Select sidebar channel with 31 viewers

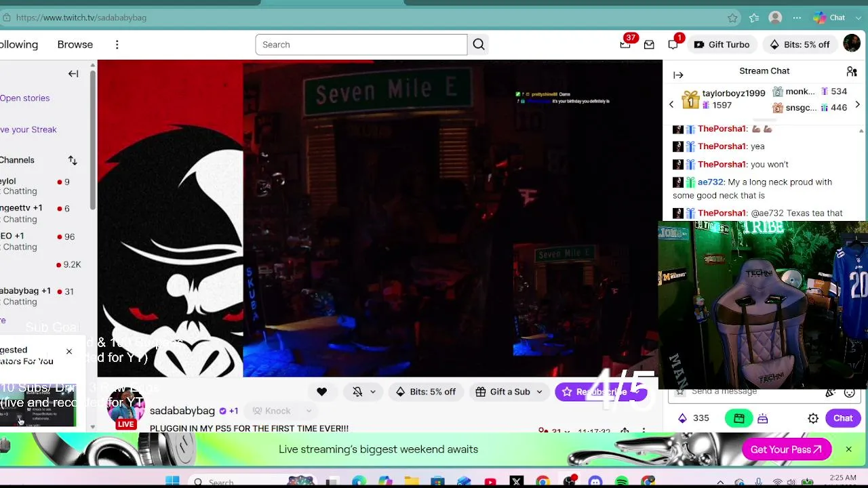pyautogui.click(x=43, y=296)
